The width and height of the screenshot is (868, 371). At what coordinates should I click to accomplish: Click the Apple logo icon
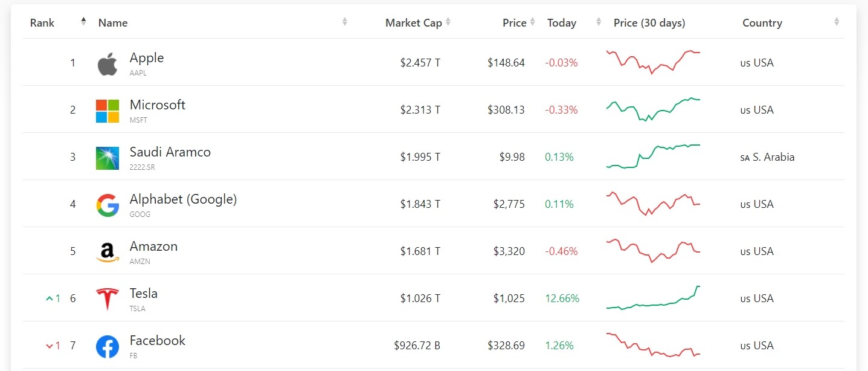108,63
